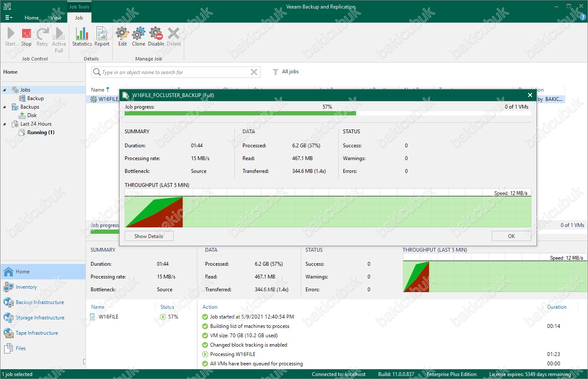
Task: Click the Status column header
Action: pos(167,307)
